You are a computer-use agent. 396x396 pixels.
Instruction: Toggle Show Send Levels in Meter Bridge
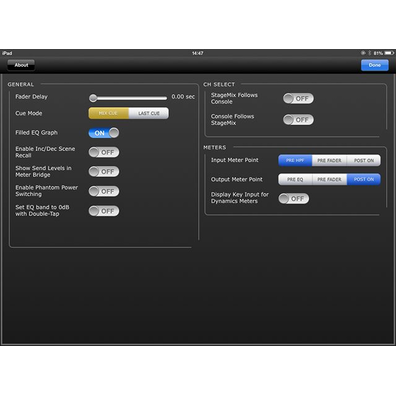pos(104,172)
